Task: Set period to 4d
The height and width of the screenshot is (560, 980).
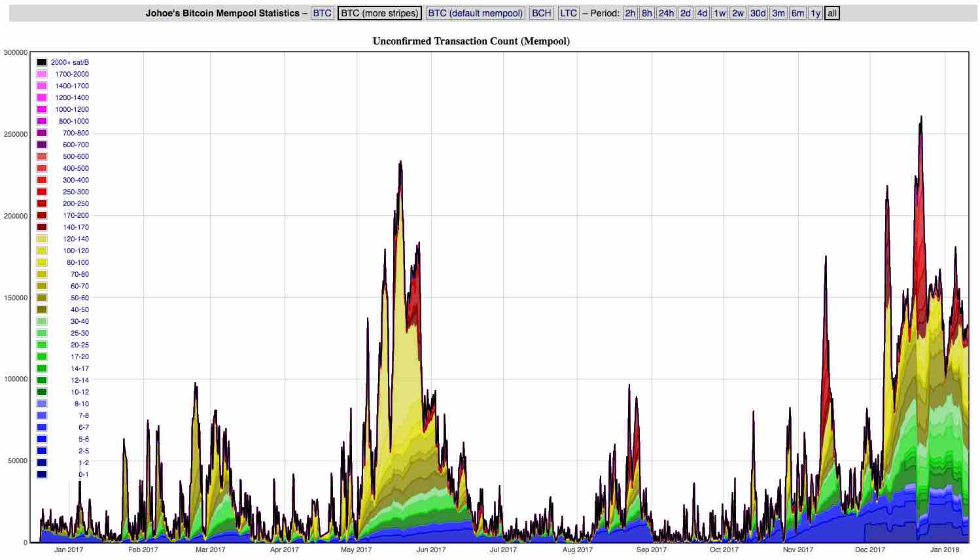Action: [702, 13]
